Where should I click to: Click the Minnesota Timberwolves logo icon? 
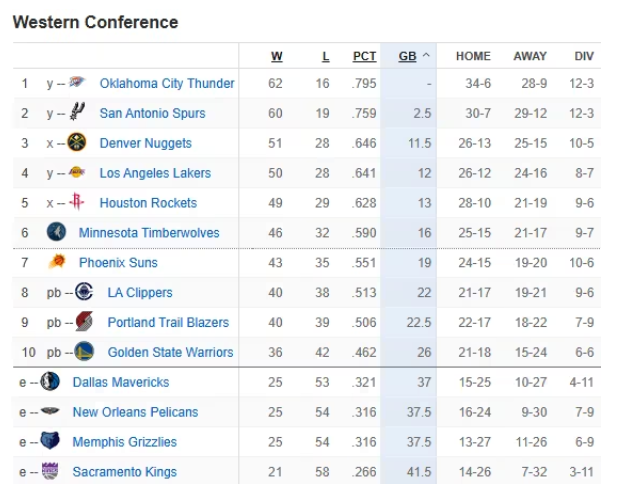pos(56,233)
